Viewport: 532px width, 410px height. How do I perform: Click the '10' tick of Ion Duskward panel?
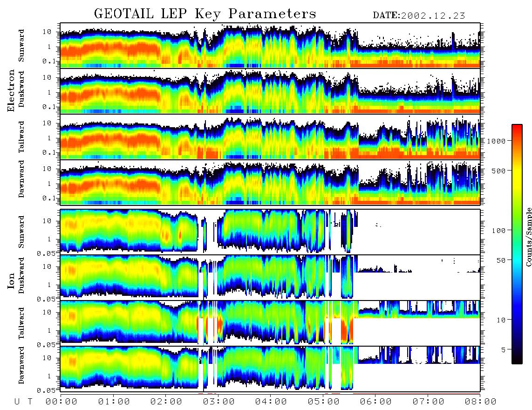47,266
